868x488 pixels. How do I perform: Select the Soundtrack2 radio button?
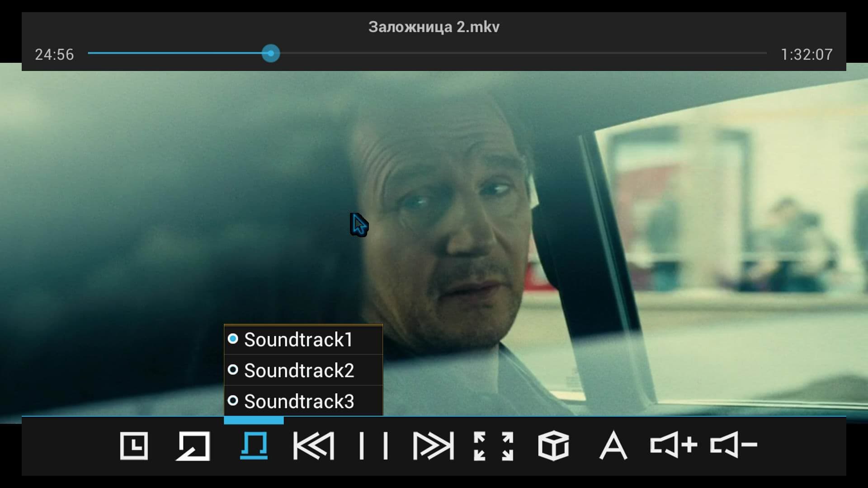coord(233,370)
